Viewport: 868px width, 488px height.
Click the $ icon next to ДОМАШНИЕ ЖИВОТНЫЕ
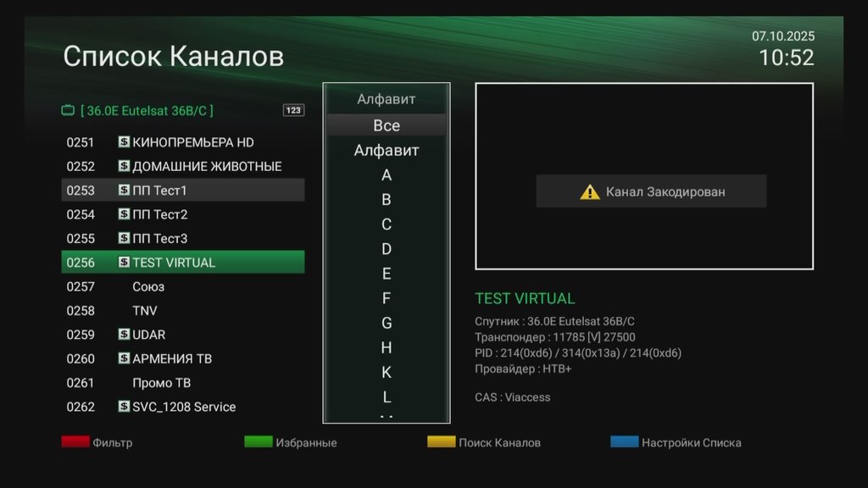[124, 166]
